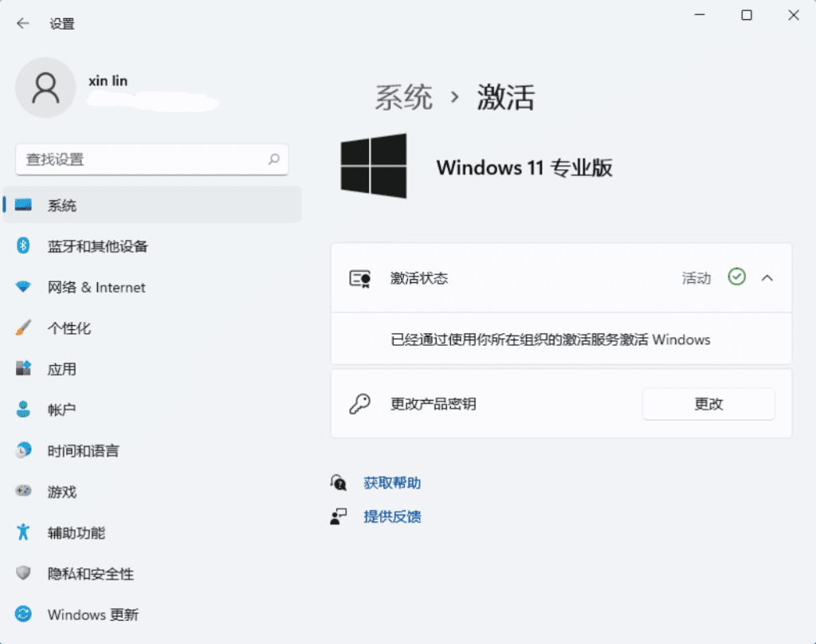This screenshot has height=644, width=816.
Task: Click the user profile avatar picture
Action: [45, 88]
